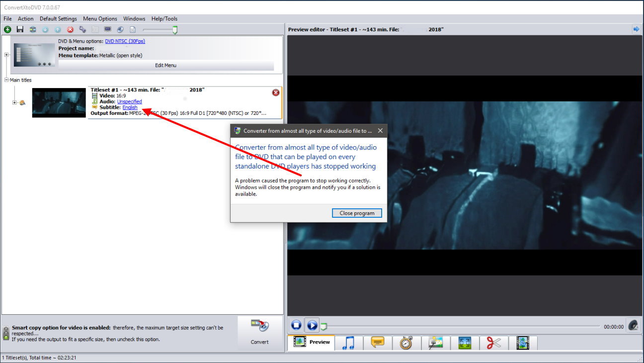This screenshot has height=363, width=644.
Task: Click the monitor screen toolbar icon
Action: 107,30
